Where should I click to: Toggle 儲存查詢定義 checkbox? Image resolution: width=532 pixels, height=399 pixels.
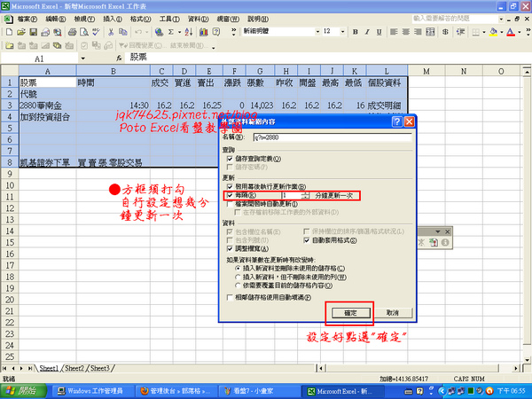click(x=230, y=159)
